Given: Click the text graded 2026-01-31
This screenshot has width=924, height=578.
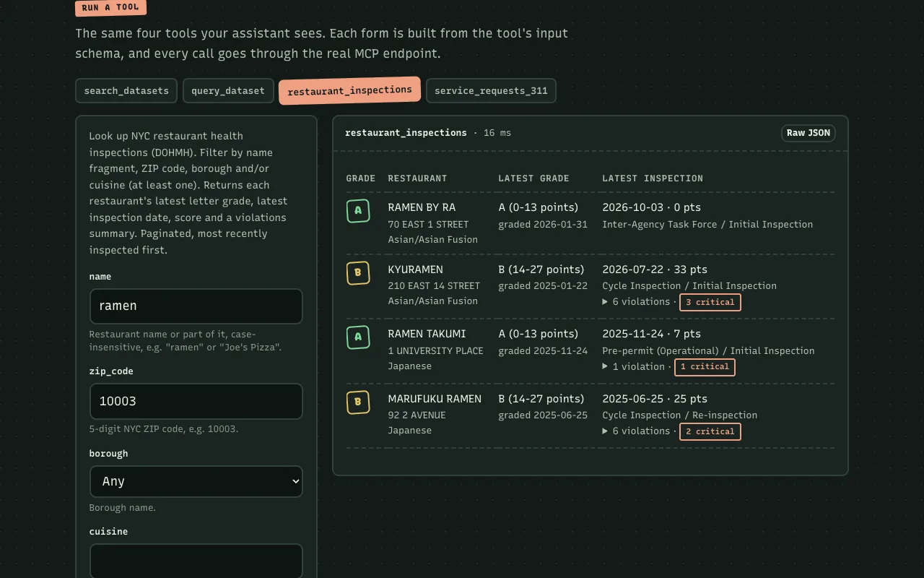Looking at the screenshot, I should pos(543,225).
